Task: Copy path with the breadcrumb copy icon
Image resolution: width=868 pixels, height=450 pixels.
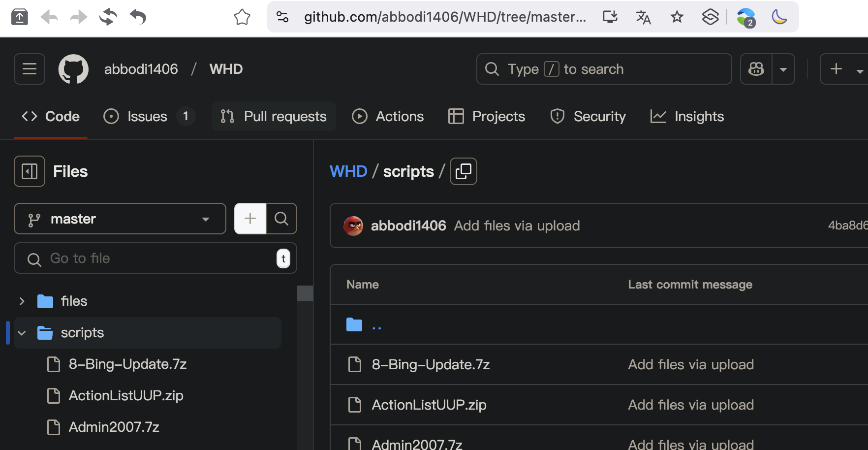Action: click(464, 171)
